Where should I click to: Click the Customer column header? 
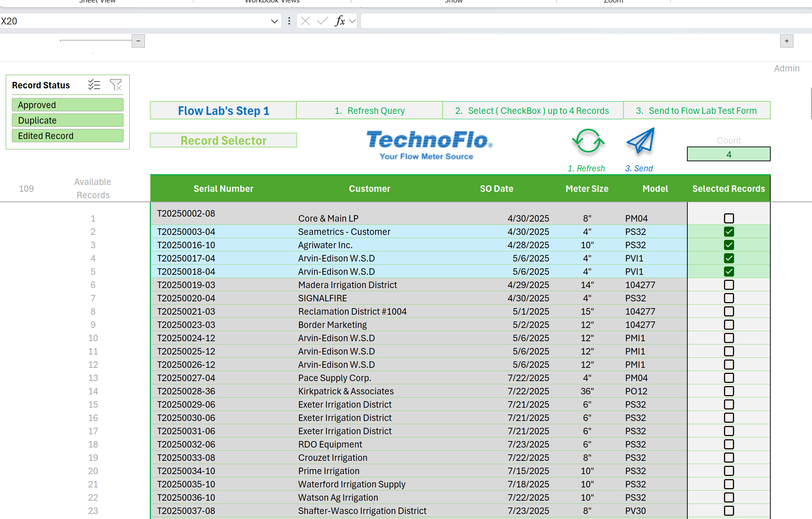click(x=370, y=189)
